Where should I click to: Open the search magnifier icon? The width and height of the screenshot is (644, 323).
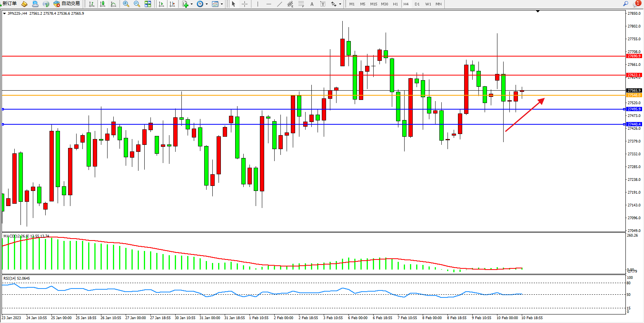625,4
